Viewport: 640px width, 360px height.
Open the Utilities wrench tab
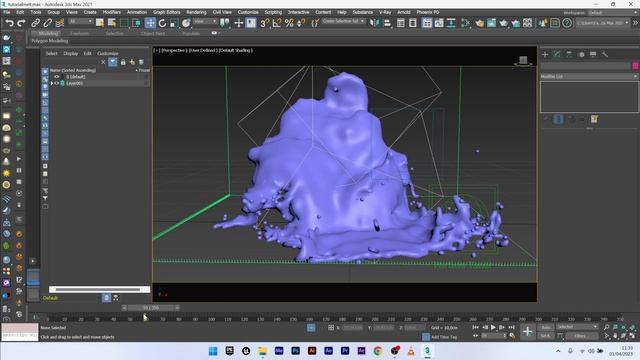[x=605, y=54]
